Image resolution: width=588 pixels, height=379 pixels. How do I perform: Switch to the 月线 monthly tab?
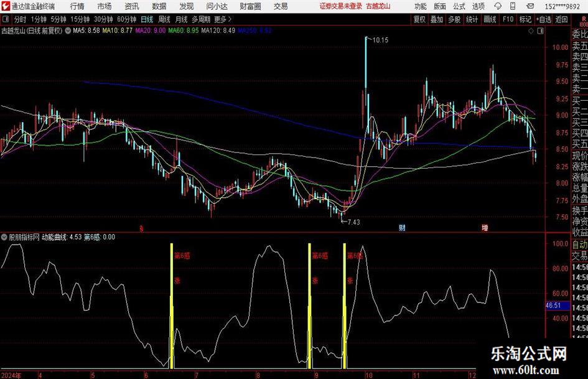(182, 19)
